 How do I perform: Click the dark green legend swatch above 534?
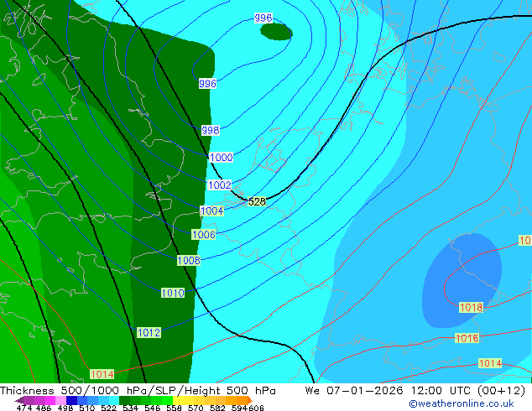pyautogui.click(x=124, y=400)
